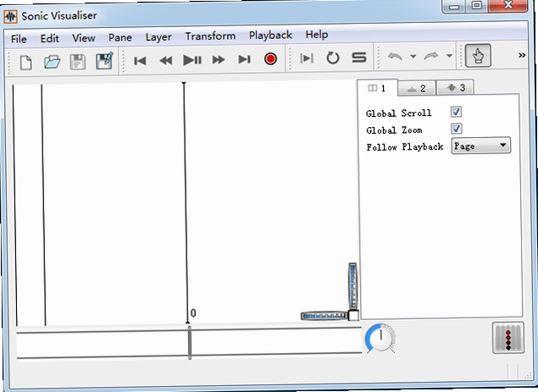The height and width of the screenshot is (392, 538).
Task: Uncheck the Global Scroll checkbox
Action: click(x=456, y=112)
